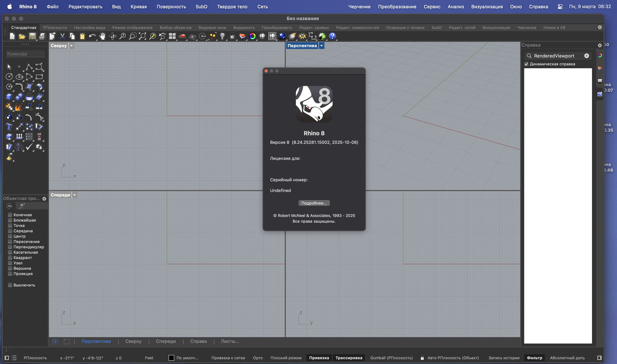Screen dimensions: 617x364
Task: Click the Options gear icon in toolbar
Action: click(302, 36)
